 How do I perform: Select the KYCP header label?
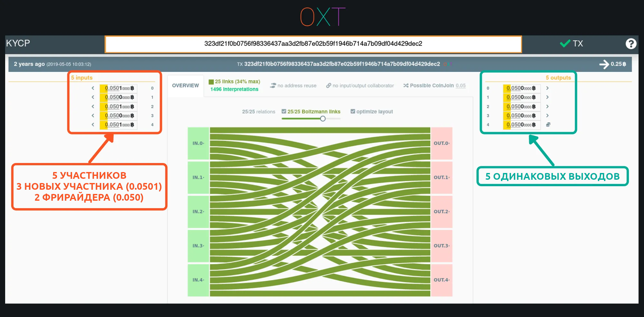pos(18,43)
